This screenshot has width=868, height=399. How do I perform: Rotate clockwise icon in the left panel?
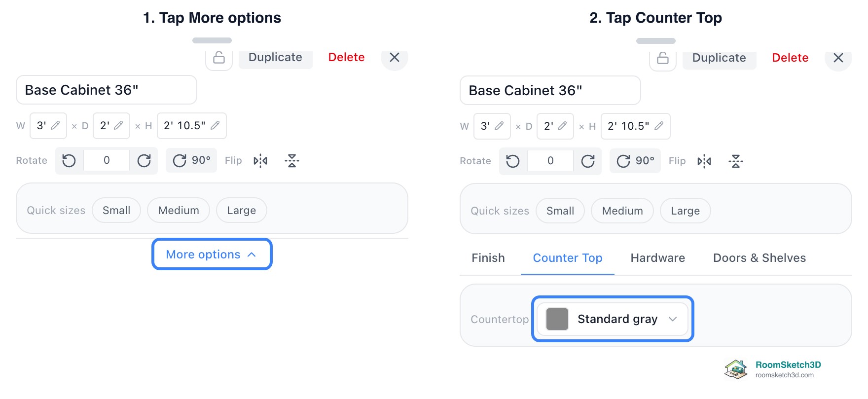pyautogui.click(x=144, y=161)
